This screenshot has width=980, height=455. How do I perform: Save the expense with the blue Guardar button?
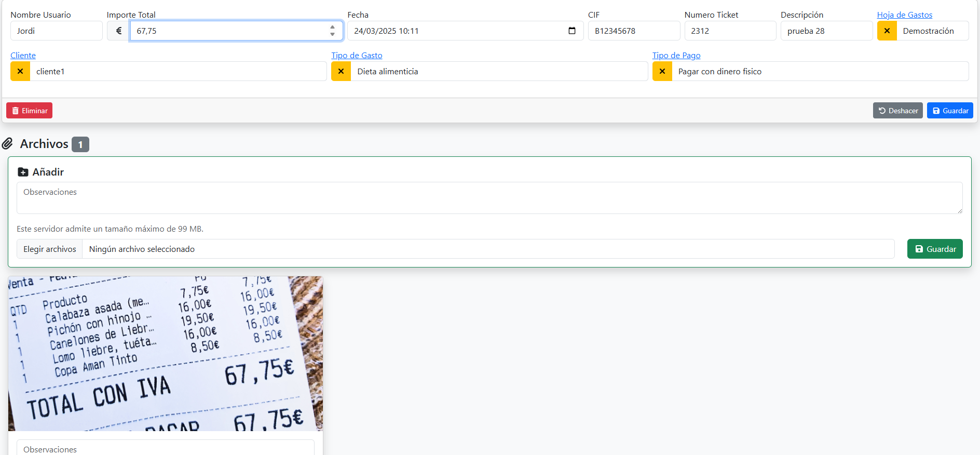click(x=949, y=111)
